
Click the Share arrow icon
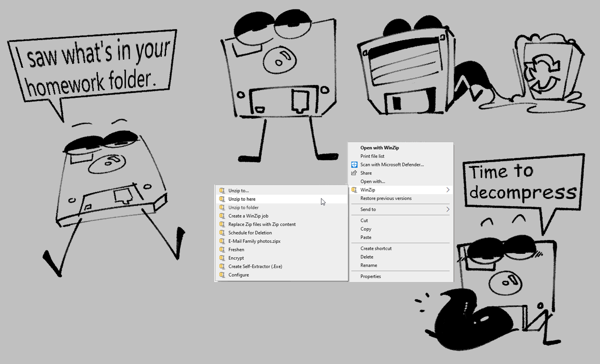click(x=354, y=173)
